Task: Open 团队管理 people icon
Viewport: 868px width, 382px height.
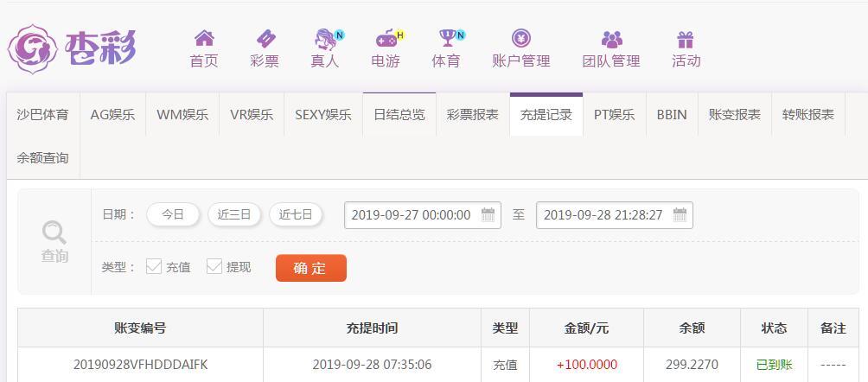Action: click(x=612, y=39)
